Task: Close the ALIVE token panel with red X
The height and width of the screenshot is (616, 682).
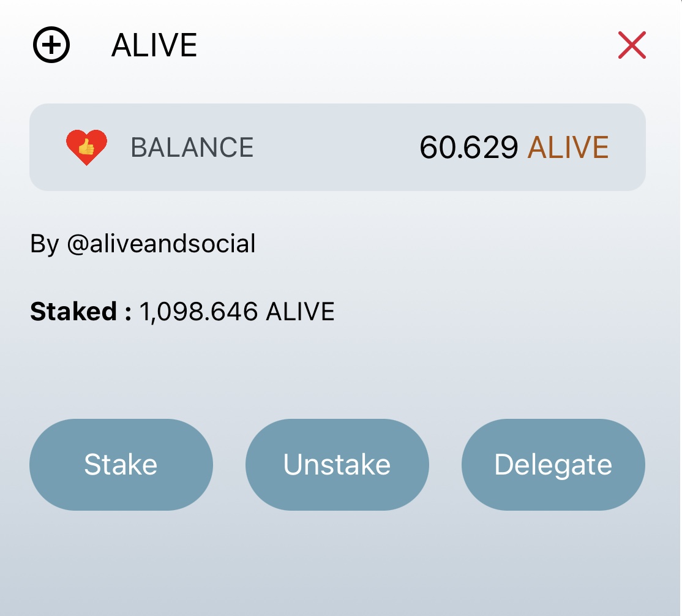Action: [x=632, y=45]
